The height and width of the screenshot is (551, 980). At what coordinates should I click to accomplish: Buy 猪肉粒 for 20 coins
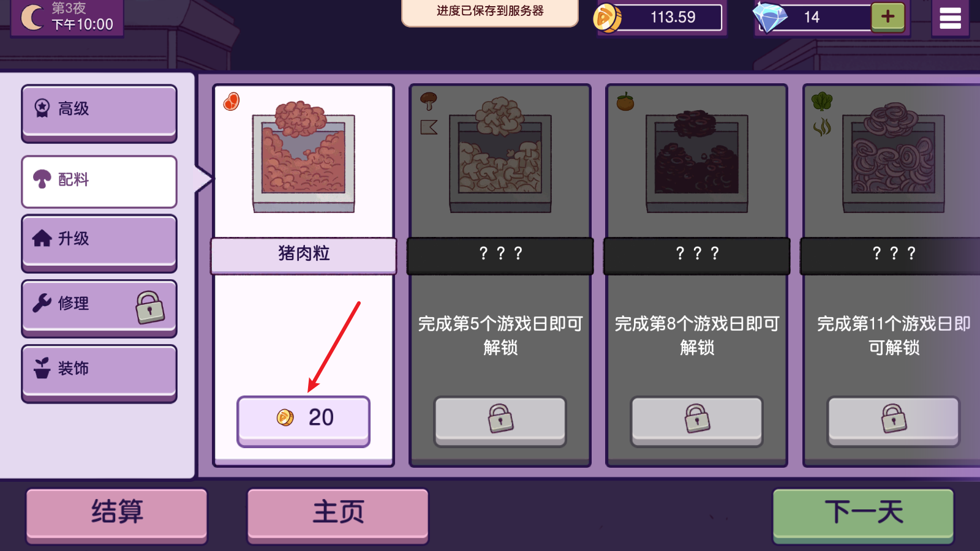pos(303,421)
